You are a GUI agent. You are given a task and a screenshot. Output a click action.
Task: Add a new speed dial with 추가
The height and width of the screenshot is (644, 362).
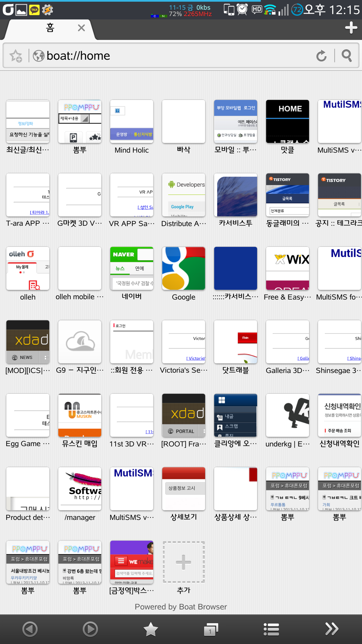point(183,562)
